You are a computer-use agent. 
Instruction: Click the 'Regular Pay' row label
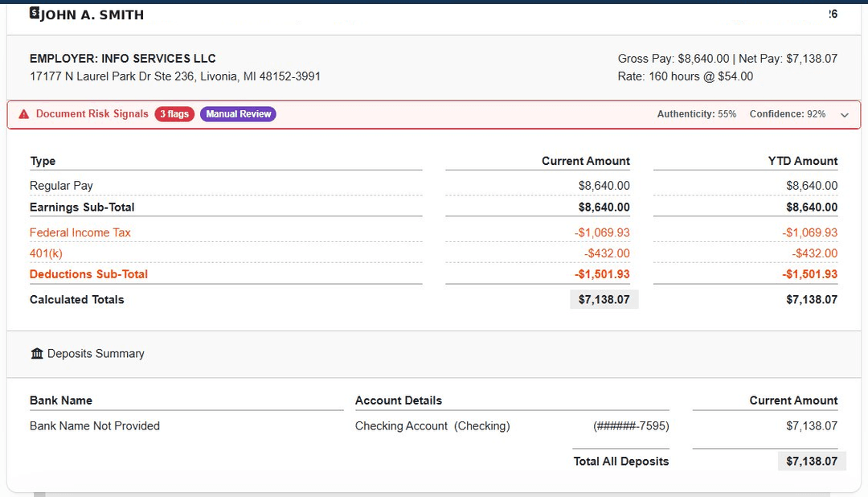point(61,186)
